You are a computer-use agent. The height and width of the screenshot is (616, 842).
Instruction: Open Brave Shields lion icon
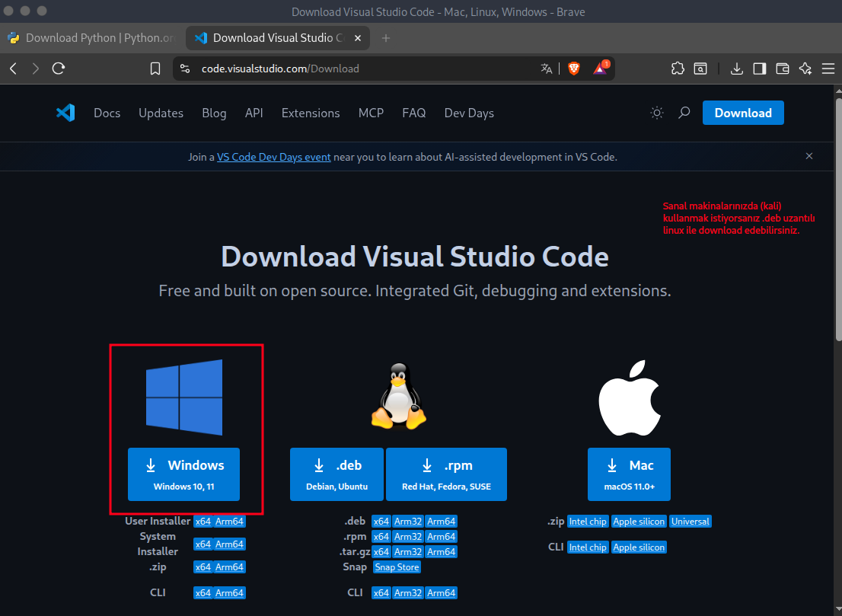[574, 69]
